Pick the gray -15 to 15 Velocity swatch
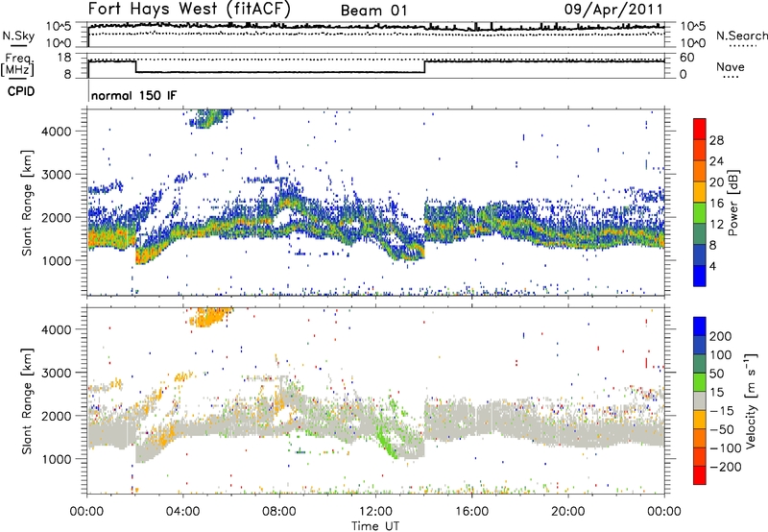This screenshot has height=532, width=768. (x=700, y=401)
